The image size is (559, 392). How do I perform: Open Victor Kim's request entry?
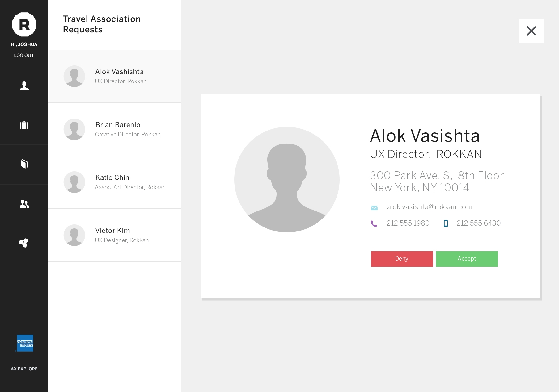pyautogui.click(x=115, y=235)
